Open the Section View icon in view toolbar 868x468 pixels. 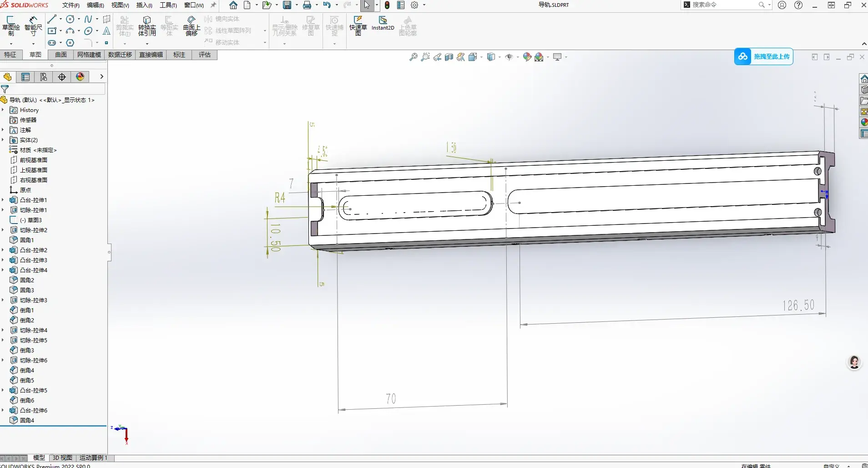point(449,57)
